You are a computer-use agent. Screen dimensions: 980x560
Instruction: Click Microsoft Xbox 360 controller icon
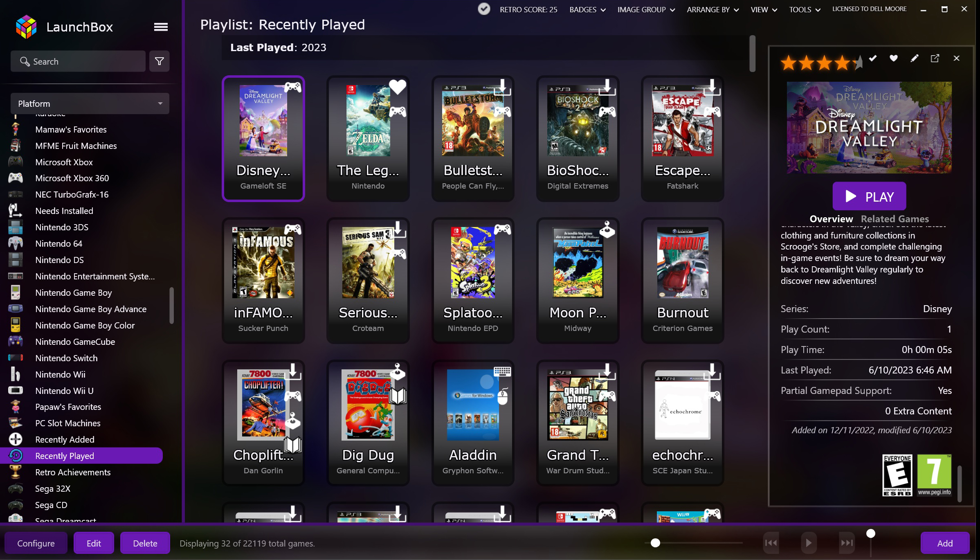pyautogui.click(x=16, y=178)
